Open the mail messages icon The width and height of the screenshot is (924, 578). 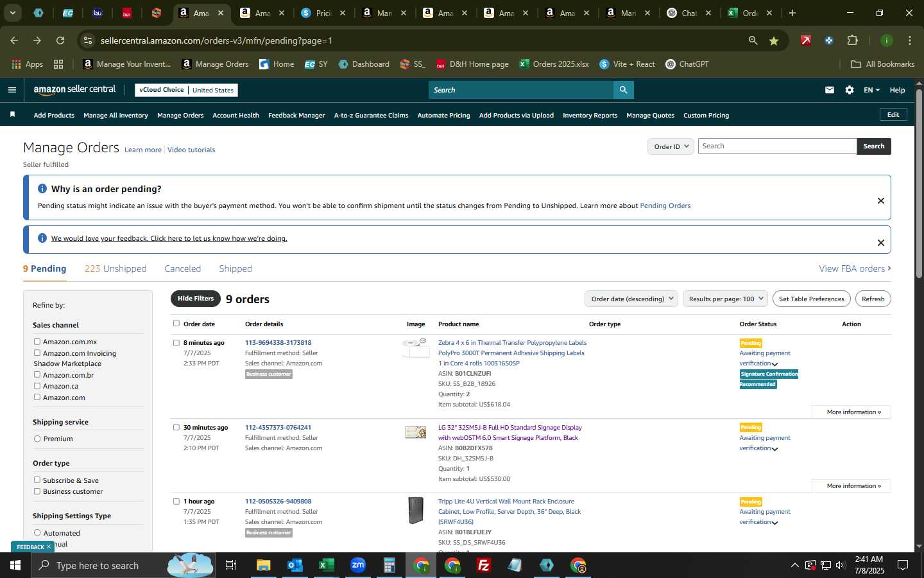click(x=830, y=90)
